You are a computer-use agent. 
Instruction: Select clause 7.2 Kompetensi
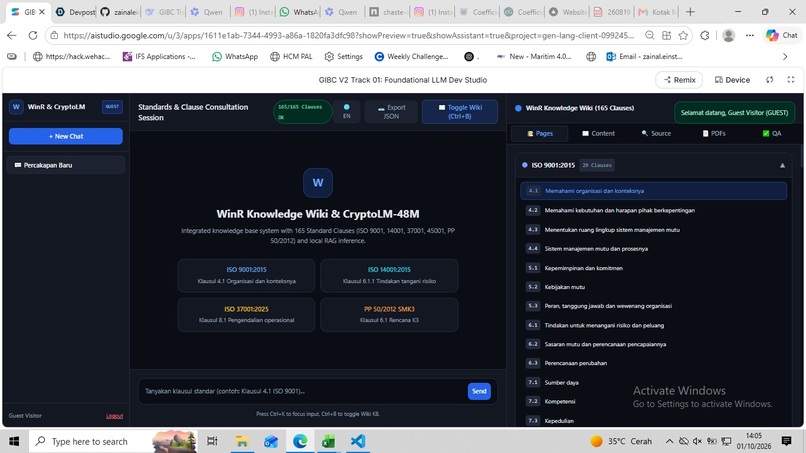click(653, 402)
